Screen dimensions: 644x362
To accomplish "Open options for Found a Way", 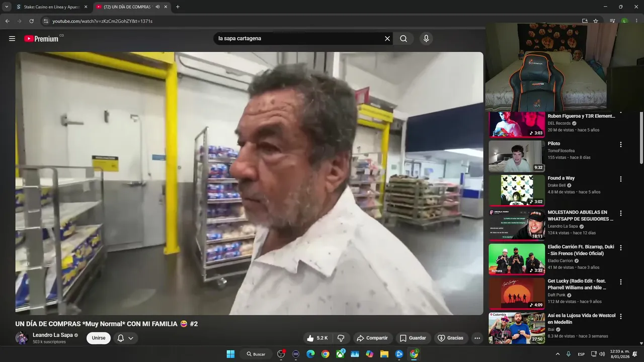I will tap(621, 179).
